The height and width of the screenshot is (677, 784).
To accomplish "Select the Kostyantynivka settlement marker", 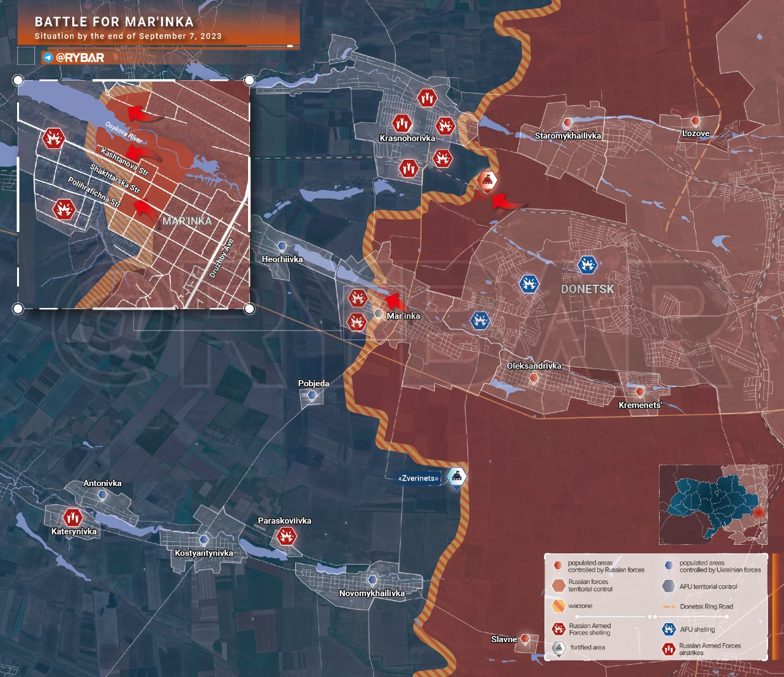I will pyautogui.click(x=204, y=540).
